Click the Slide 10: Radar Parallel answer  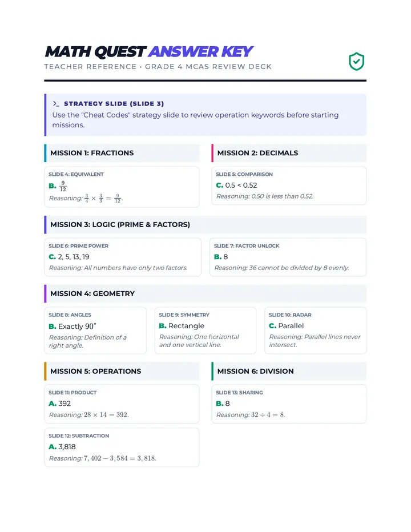click(286, 326)
